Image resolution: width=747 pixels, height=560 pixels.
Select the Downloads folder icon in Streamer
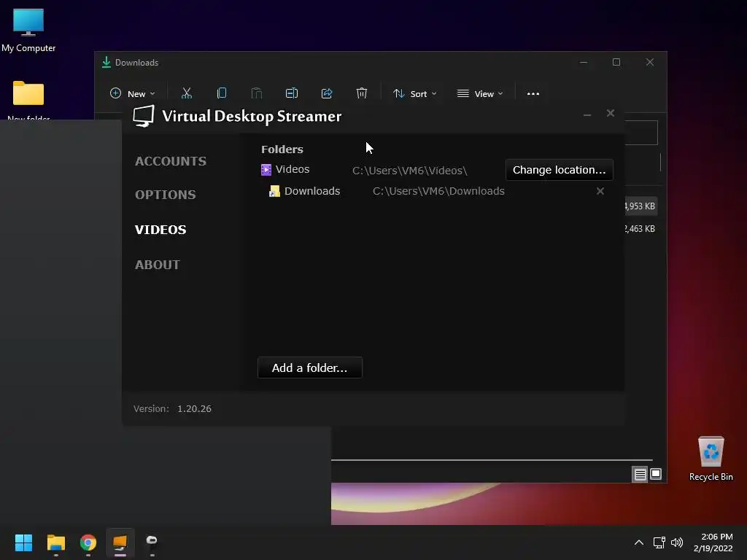(274, 191)
